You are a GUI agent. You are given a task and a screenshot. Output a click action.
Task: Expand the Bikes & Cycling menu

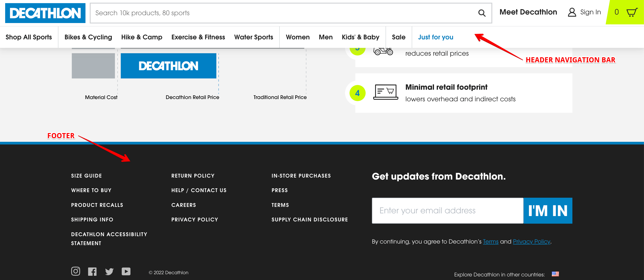click(88, 37)
